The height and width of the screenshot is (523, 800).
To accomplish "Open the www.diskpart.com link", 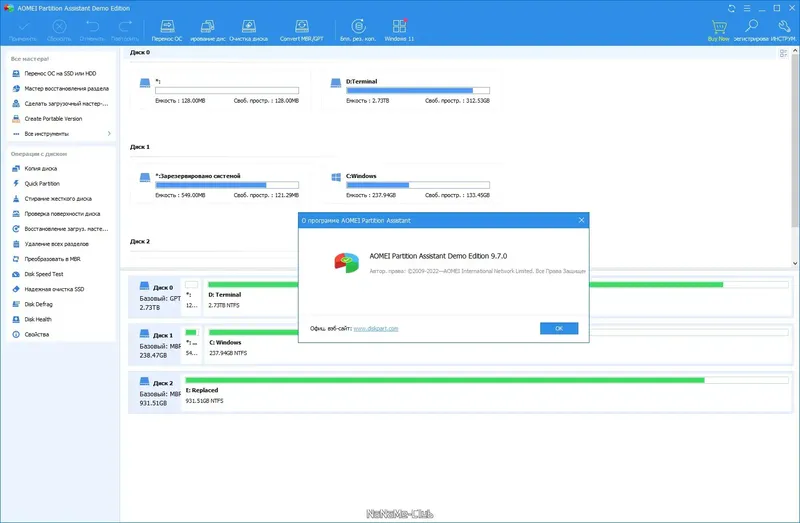I will 376,329.
